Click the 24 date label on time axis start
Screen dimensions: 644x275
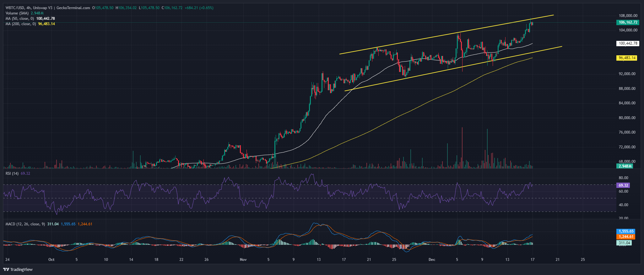pos(7,260)
